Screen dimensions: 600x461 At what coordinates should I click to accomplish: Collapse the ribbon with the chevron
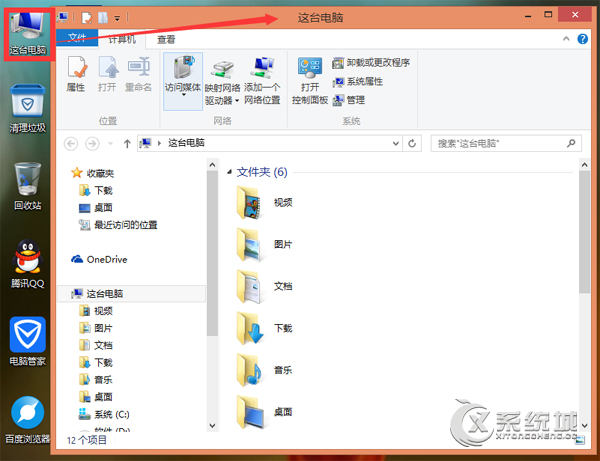(566, 39)
